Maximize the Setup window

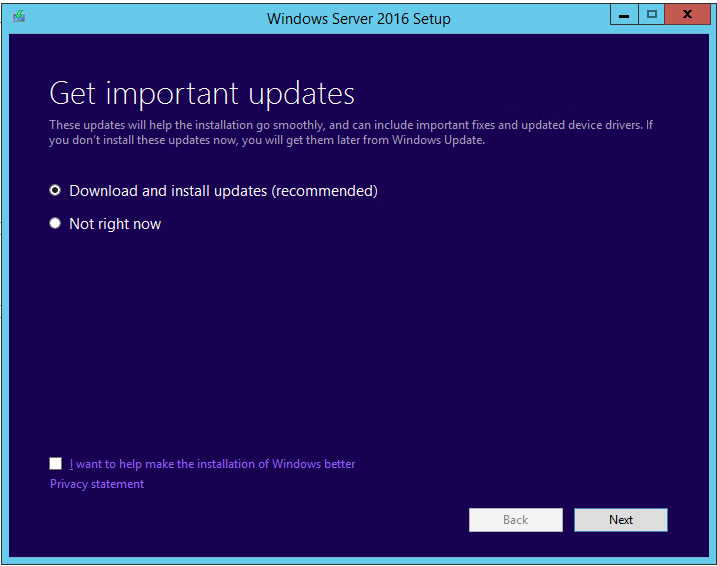652,15
